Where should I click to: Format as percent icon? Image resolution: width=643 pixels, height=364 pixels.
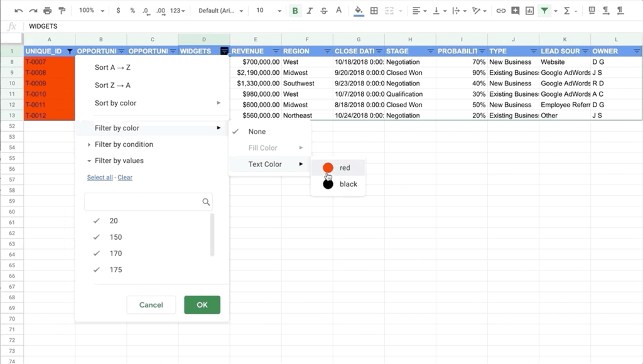click(x=132, y=11)
